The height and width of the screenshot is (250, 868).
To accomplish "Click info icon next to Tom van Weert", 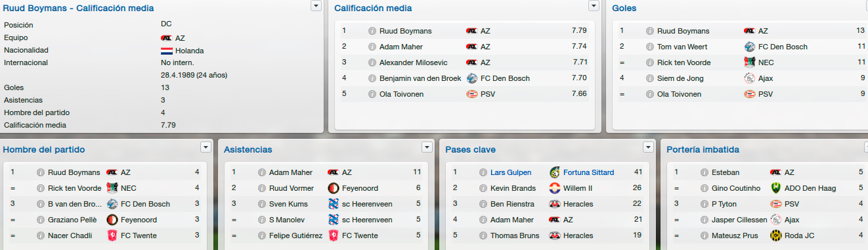I will 650,47.
